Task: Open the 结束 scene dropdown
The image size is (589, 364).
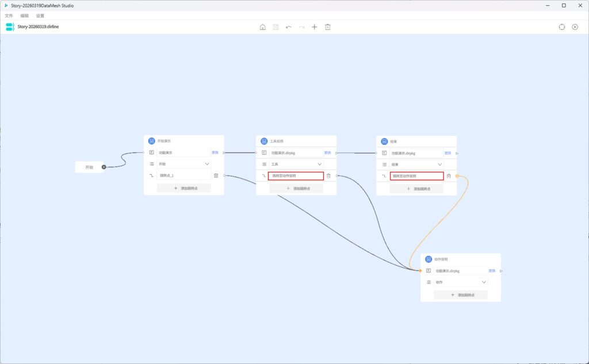Action: (440, 164)
